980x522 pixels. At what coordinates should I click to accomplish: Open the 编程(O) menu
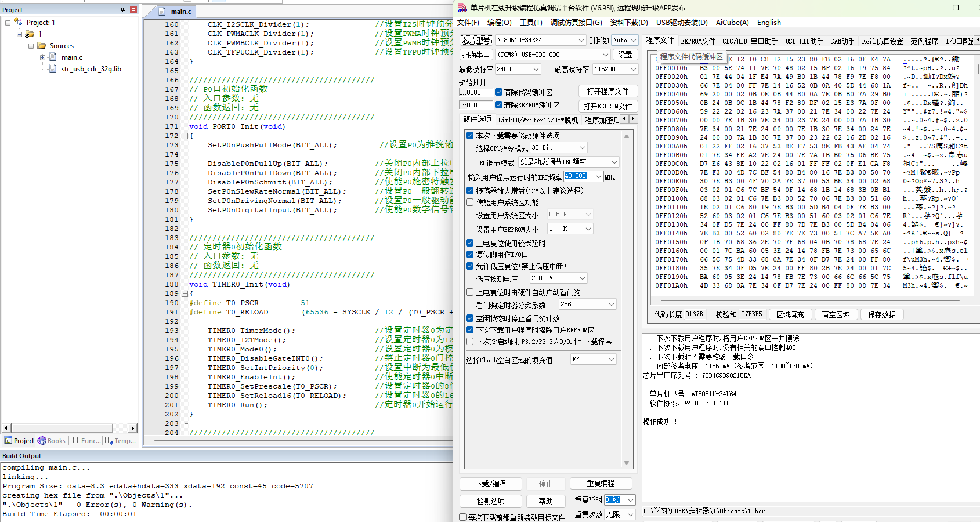coord(499,23)
